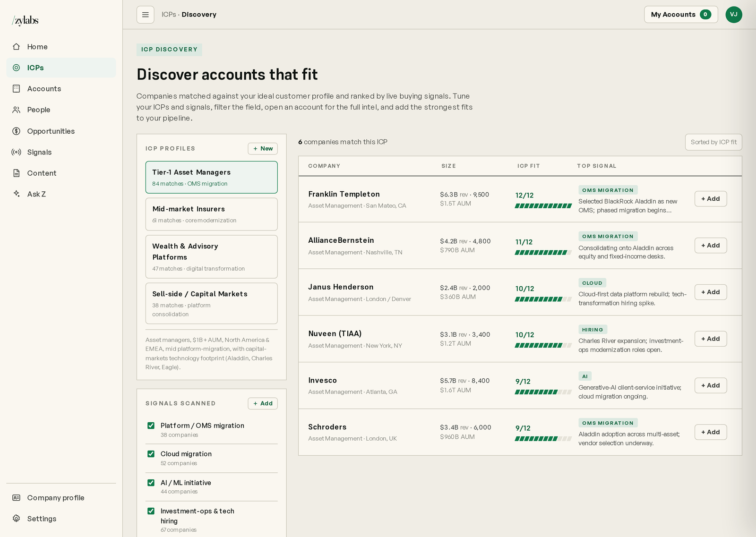Open Janus Henderson company name
This screenshot has height=537, width=756.
[x=341, y=287]
